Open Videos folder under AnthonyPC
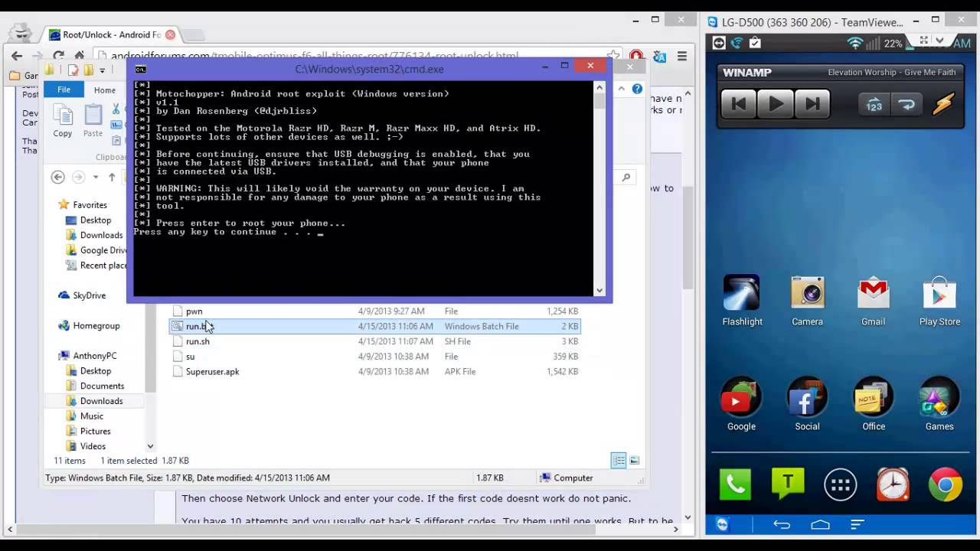This screenshot has height=551, width=980. [x=93, y=445]
